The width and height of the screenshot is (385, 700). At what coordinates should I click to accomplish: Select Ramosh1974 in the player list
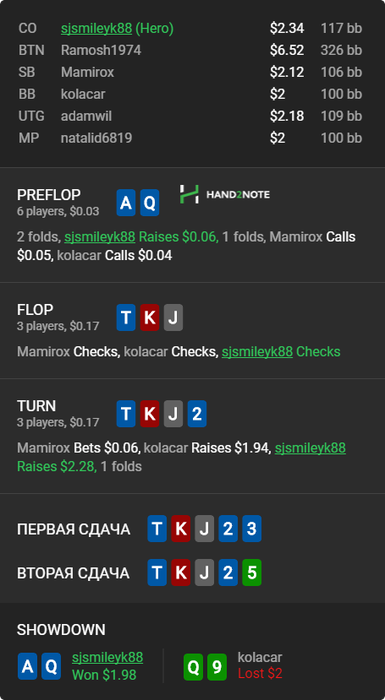(x=101, y=50)
